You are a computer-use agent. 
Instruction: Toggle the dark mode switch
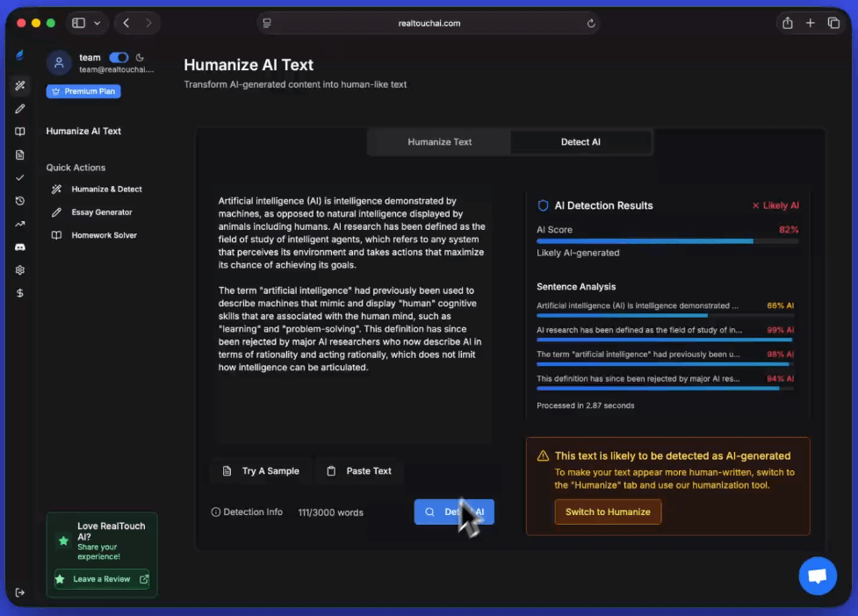click(119, 58)
